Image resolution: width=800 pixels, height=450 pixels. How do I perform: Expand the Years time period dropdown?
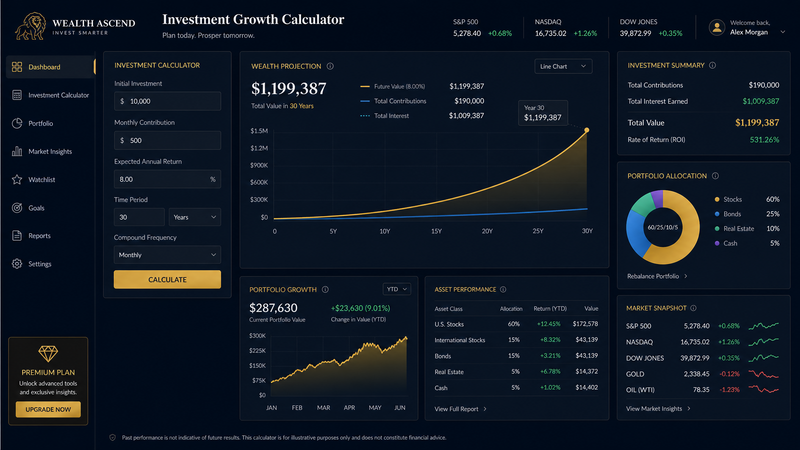(195, 217)
